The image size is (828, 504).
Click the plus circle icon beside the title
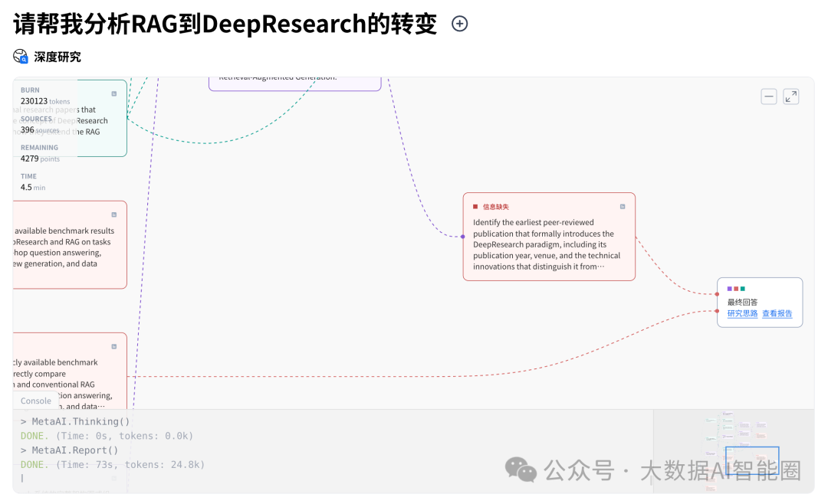[x=459, y=24]
